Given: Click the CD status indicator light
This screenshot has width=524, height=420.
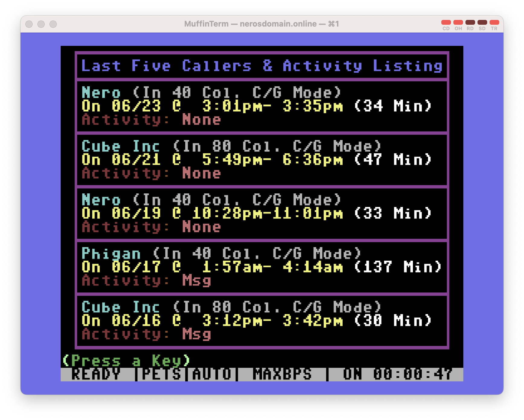Looking at the screenshot, I should pos(446,22).
